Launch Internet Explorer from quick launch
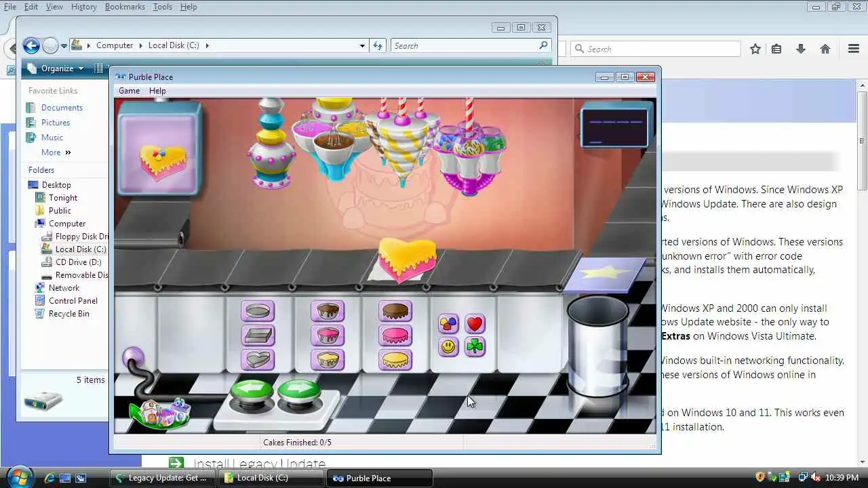Viewport: 868px width, 488px height. [50, 478]
